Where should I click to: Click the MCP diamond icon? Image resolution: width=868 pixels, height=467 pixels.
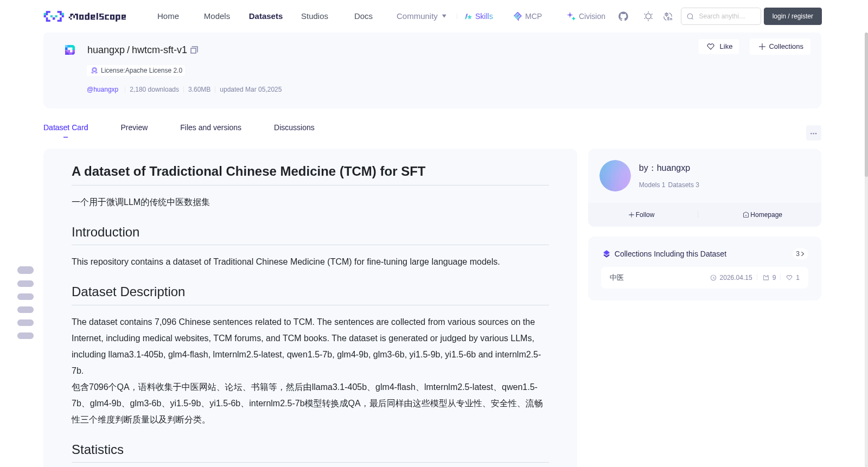[x=518, y=16]
